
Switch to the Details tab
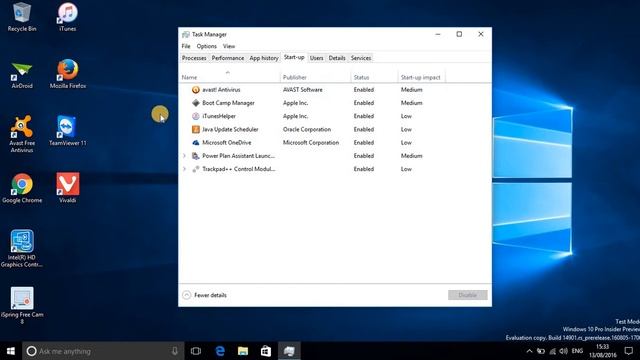coord(337,58)
